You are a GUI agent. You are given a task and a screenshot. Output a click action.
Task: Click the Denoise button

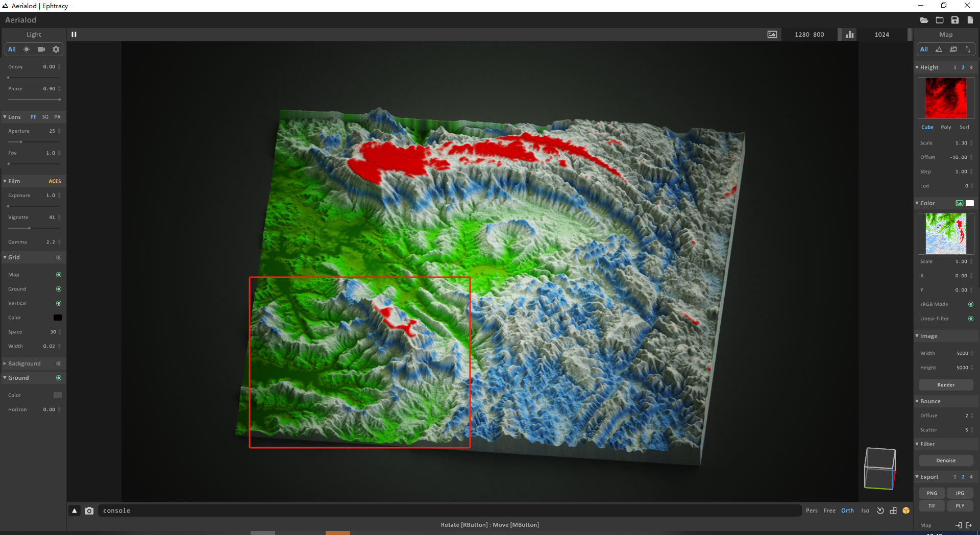(945, 460)
